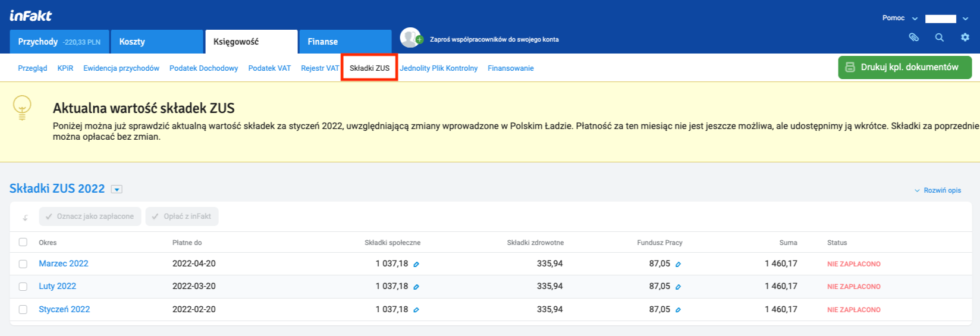Viewport: 980px width, 336px height.
Task: Expand the Pomoc help menu
Action: [x=900, y=18]
